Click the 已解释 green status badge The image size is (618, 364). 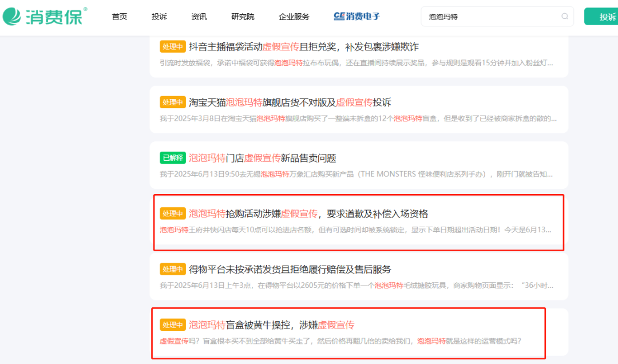pyautogui.click(x=173, y=158)
